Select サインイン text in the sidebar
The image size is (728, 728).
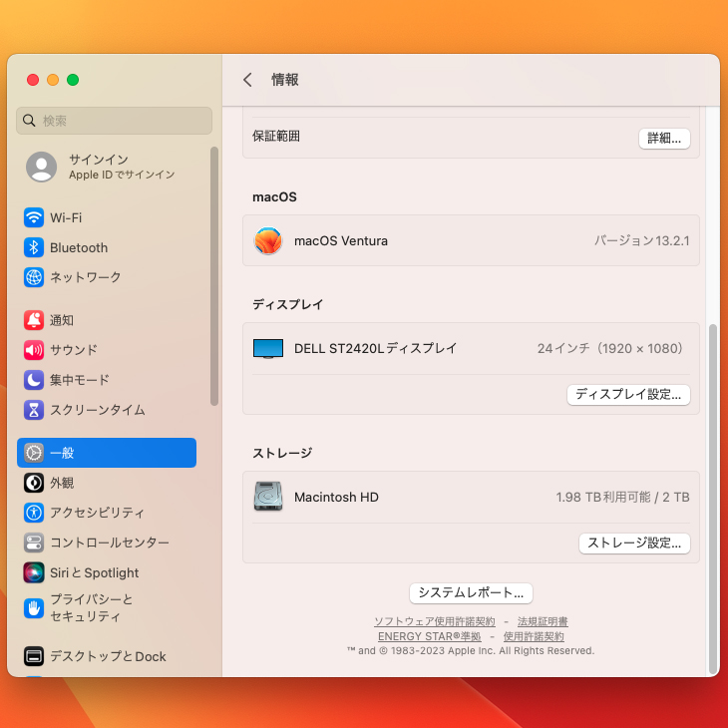pos(99,160)
